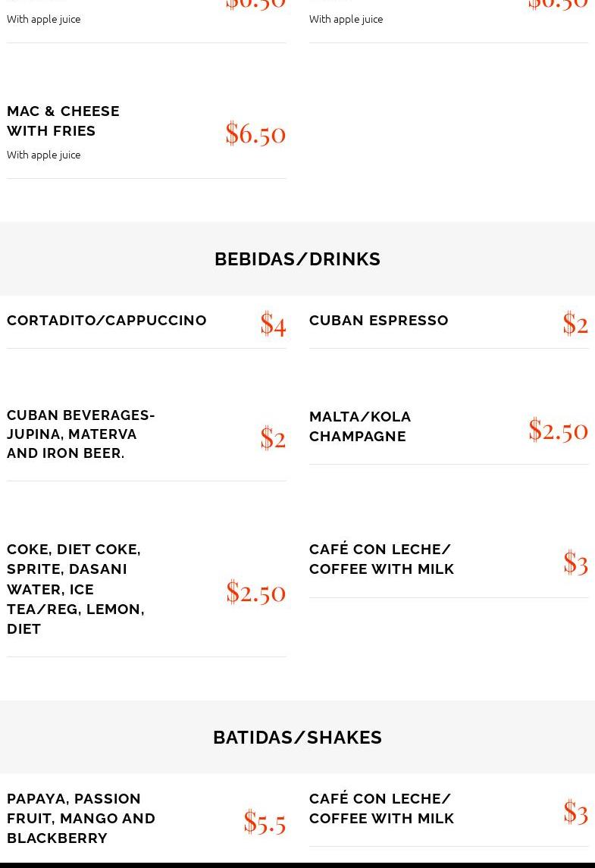Select Café con Leche under Shakes
This screenshot has width=595, height=868.
pos(381,808)
